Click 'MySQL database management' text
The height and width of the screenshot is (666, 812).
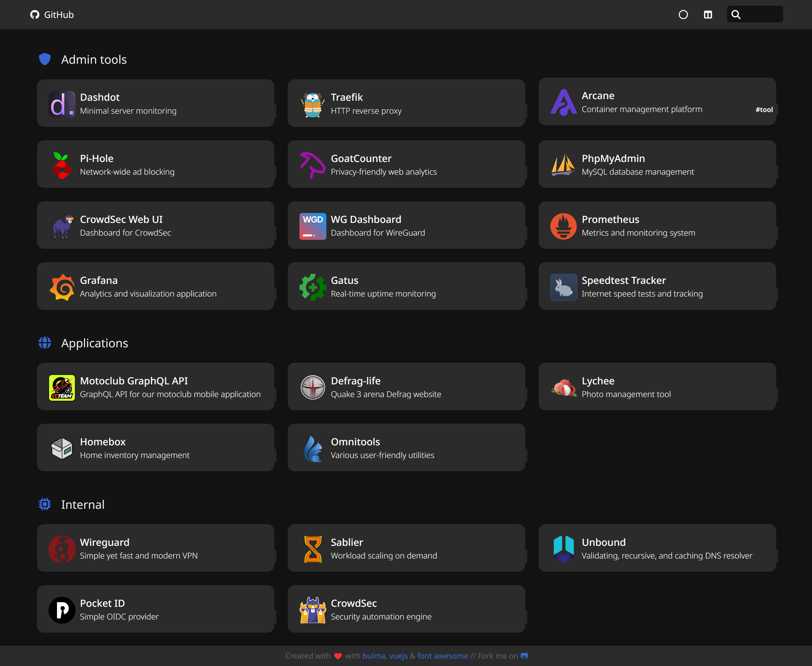pos(638,172)
